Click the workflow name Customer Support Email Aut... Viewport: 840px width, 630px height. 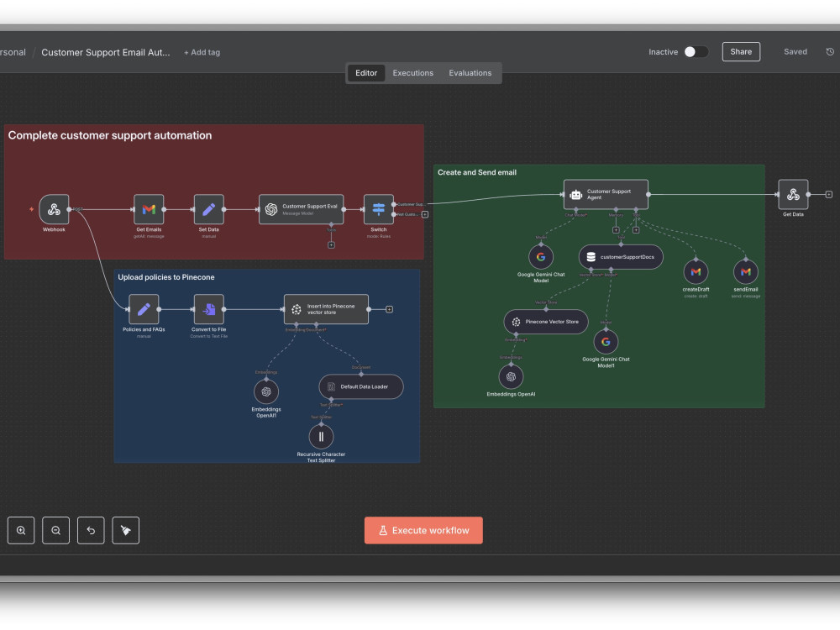(106, 52)
